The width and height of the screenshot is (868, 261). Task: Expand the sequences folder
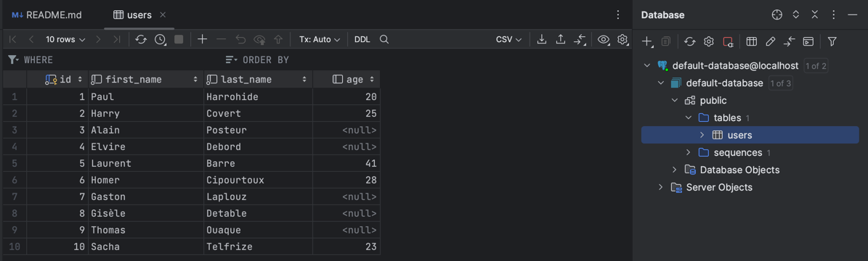688,152
